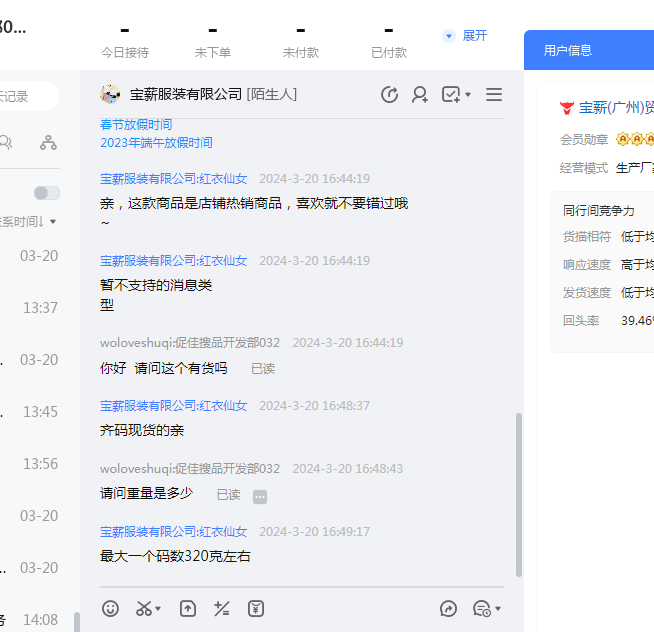Click the add contact icon in chat header
This screenshot has width=654, height=632.
click(420, 95)
